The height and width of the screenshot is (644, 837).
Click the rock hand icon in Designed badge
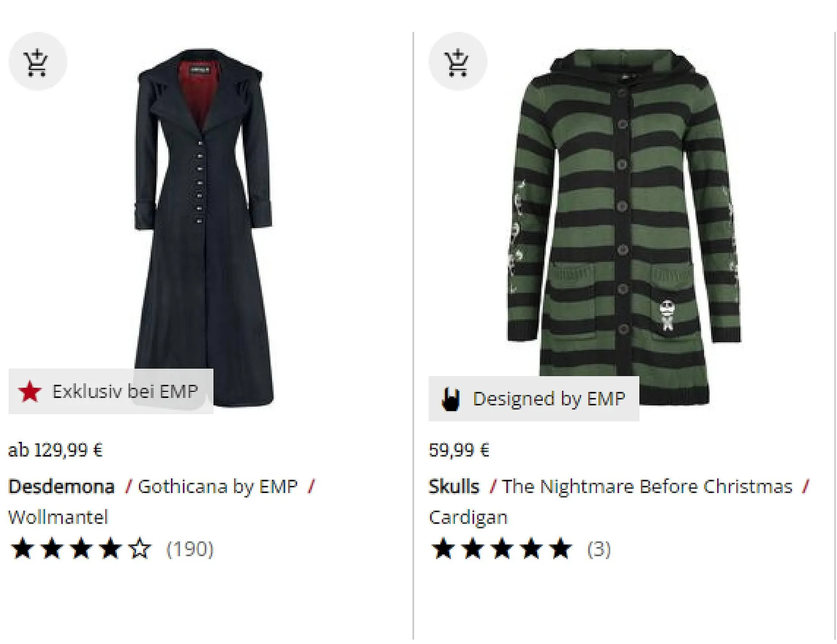tap(450, 399)
